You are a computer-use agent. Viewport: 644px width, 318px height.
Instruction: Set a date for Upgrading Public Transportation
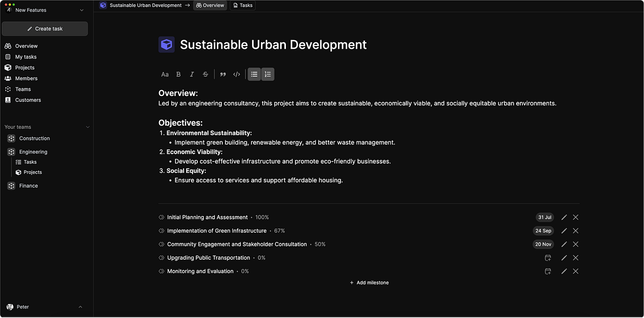click(548, 258)
